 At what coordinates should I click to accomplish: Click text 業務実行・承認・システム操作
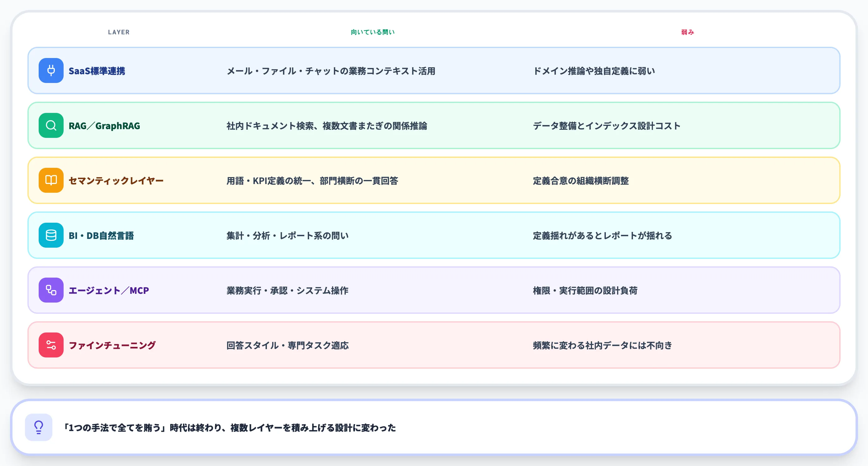coord(287,290)
